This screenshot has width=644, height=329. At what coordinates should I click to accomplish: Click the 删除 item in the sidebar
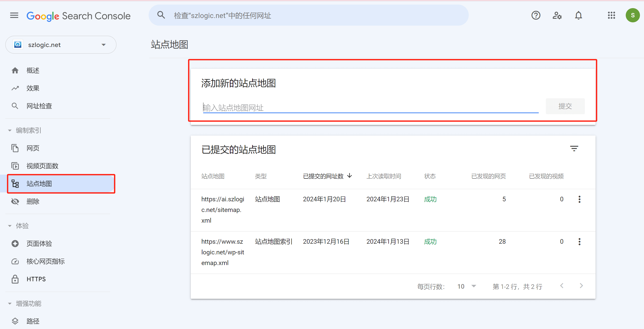point(33,201)
